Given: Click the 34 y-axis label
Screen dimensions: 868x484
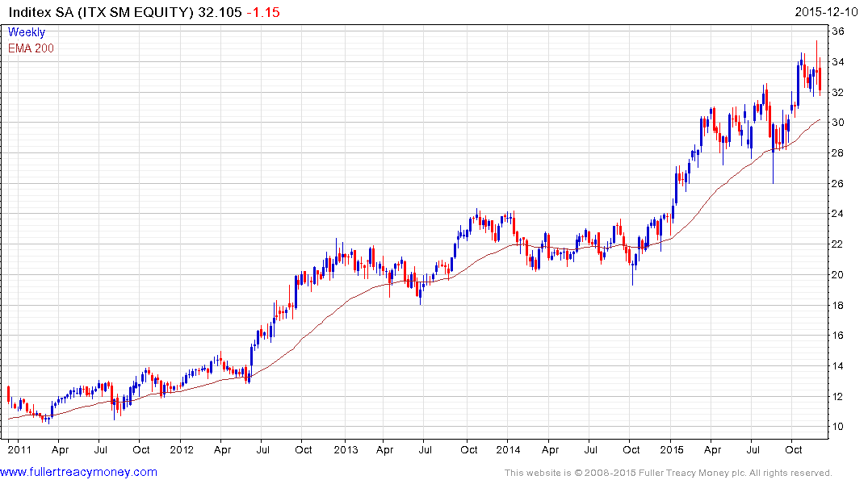Looking at the screenshot, I should click(x=837, y=62).
